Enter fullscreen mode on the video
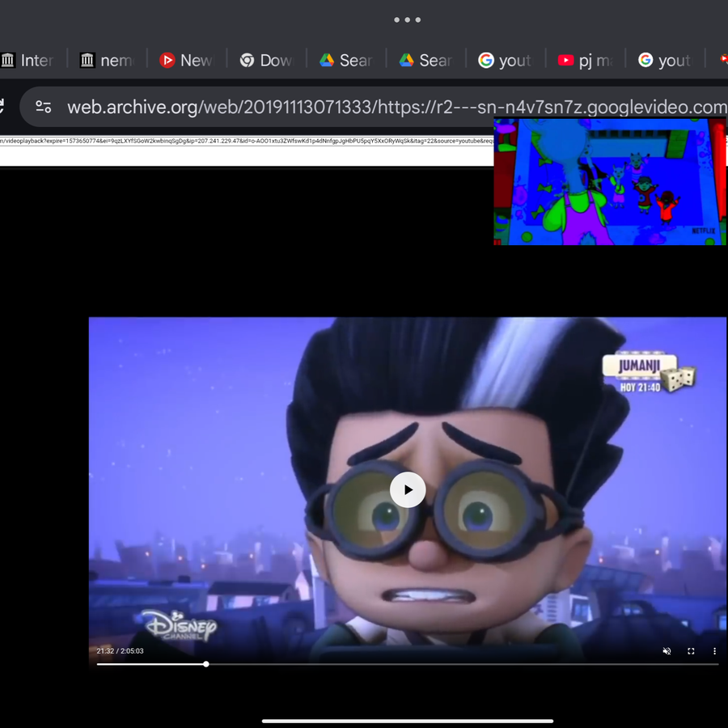 [691, 651]
